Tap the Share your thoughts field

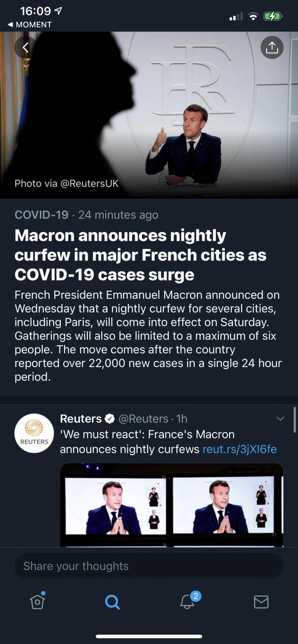(149, 566)
